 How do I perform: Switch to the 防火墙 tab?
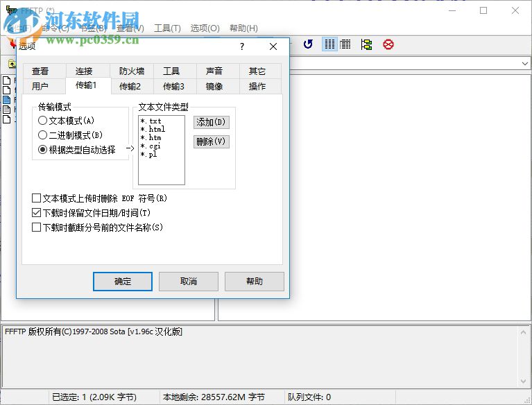132,71
